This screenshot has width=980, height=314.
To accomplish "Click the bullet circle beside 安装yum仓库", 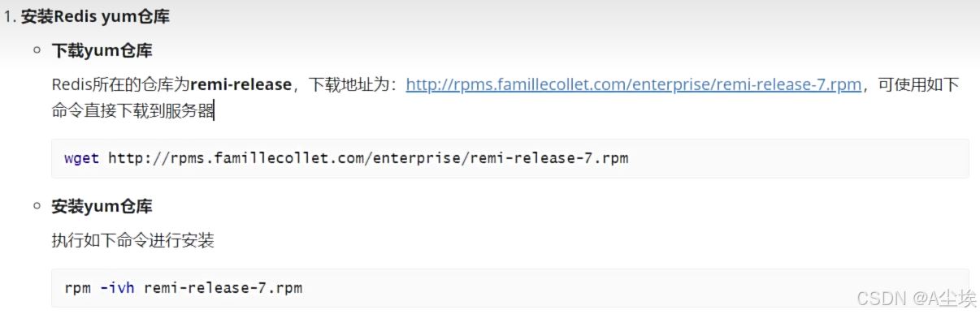I will tap(37, 206).
